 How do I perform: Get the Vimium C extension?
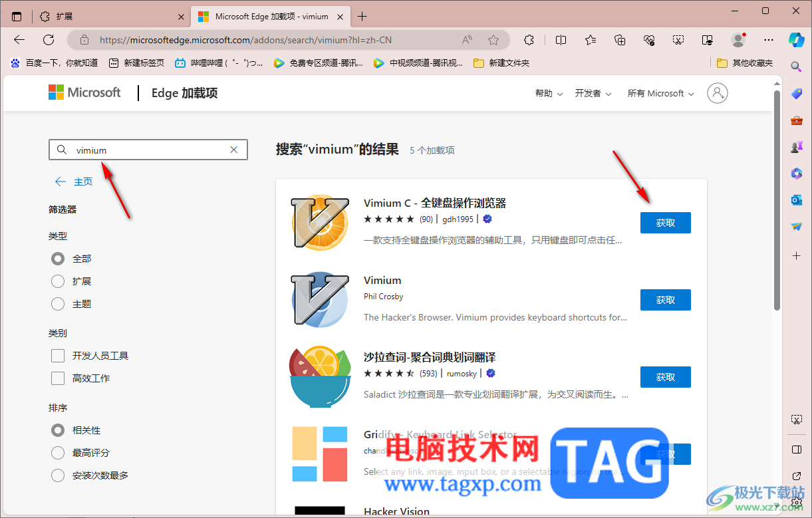(665, 223)
